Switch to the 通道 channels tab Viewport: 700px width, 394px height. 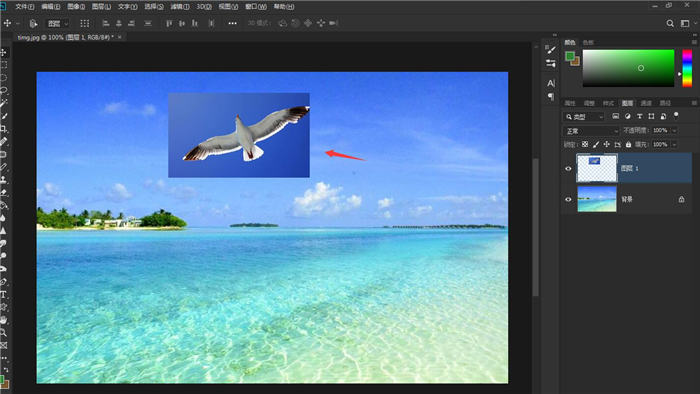coord(646,103)
